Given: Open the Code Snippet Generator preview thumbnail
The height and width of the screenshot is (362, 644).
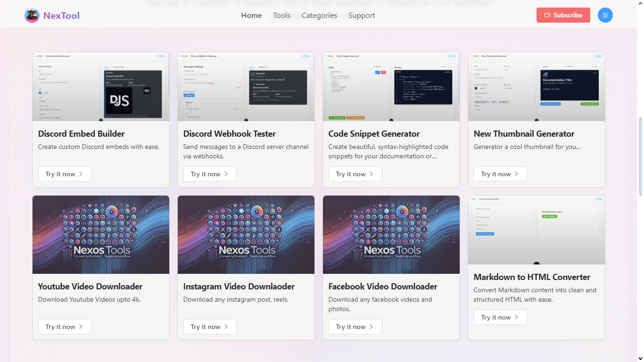Looking at the screenshot, I should (391, 87).
